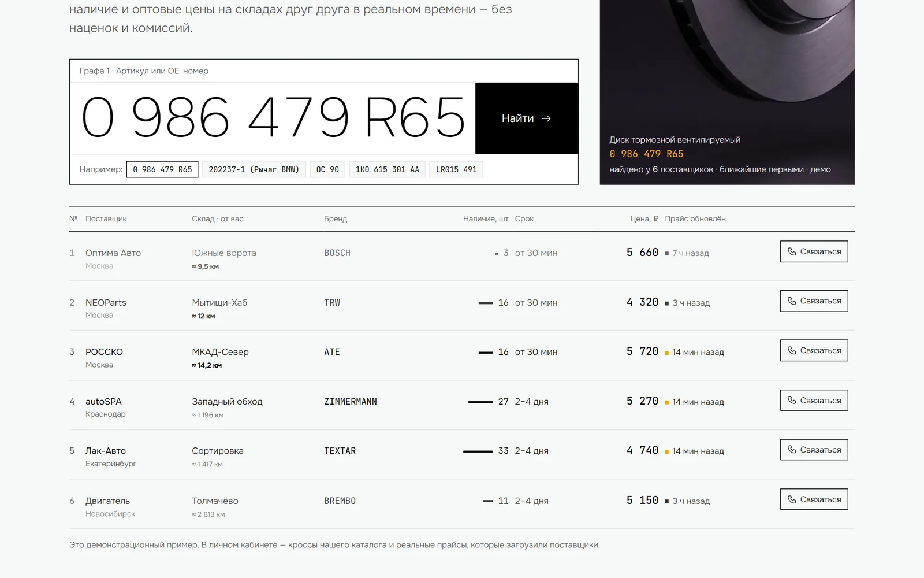This screenshot has height=578, width=924.
Task: Click yellow part number on product card
Action: (x=646, y=154)
